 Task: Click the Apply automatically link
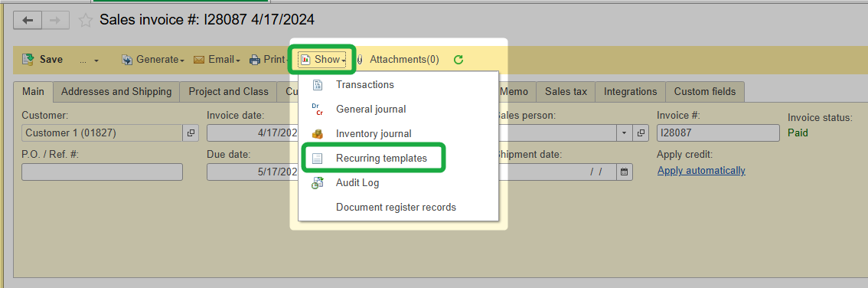pos(701,171)
